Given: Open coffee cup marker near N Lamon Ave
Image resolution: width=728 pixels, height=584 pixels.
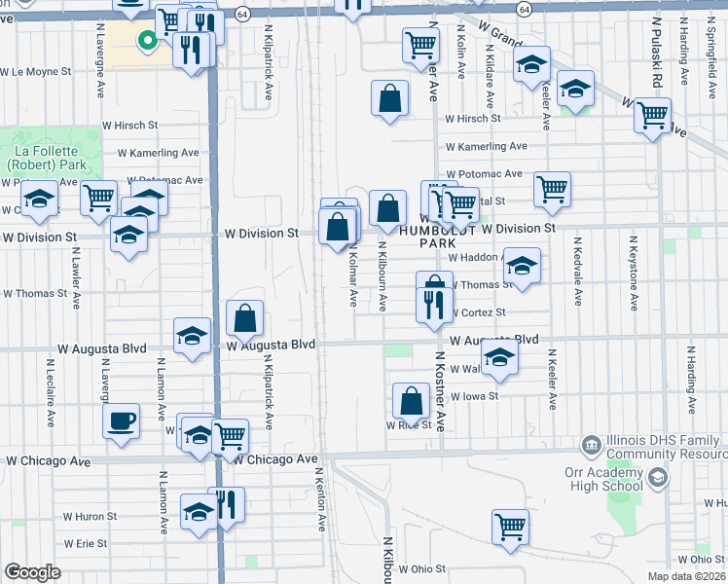Looking at the screenshot, I should tap(122, 424).
